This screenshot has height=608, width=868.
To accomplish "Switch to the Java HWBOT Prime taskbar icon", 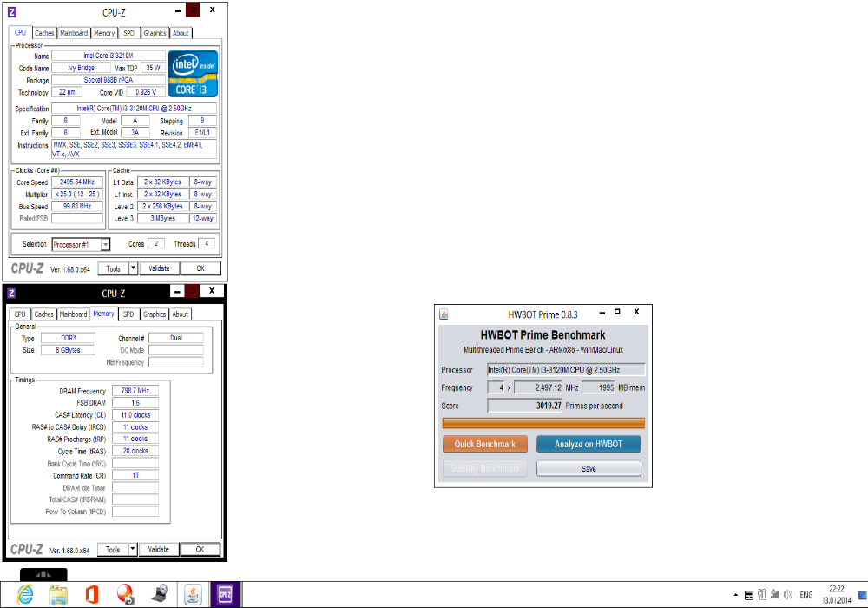I will point(193,595).
